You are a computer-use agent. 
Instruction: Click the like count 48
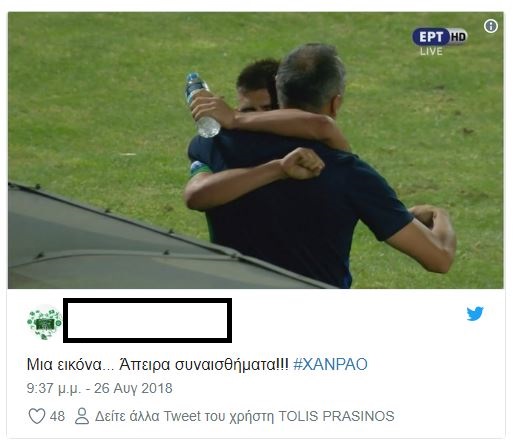coord(57,416)
